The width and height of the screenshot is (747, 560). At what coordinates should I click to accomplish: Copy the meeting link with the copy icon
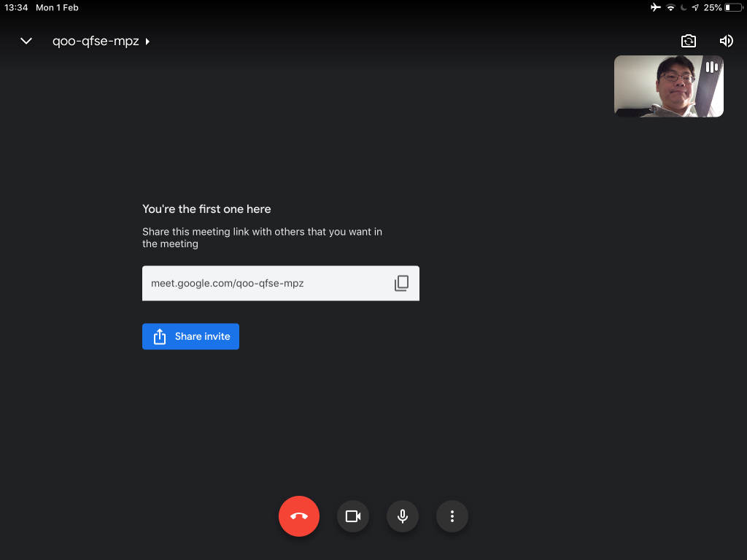tap(401, 283)
